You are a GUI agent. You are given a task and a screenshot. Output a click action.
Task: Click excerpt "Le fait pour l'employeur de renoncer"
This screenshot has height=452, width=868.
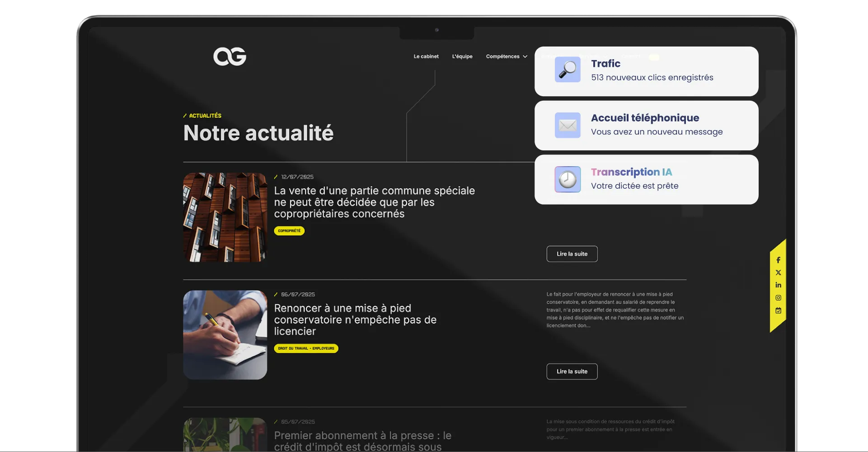(615, 310)
